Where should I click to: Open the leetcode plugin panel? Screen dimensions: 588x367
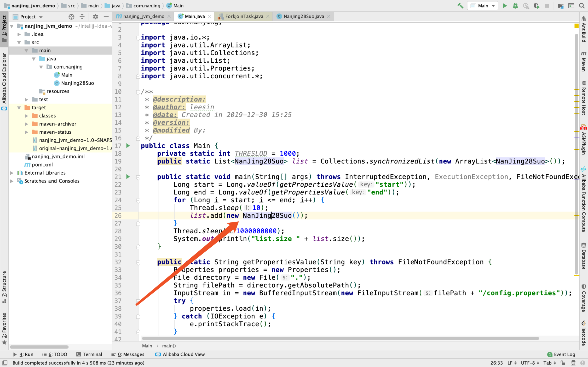[584, 333]
